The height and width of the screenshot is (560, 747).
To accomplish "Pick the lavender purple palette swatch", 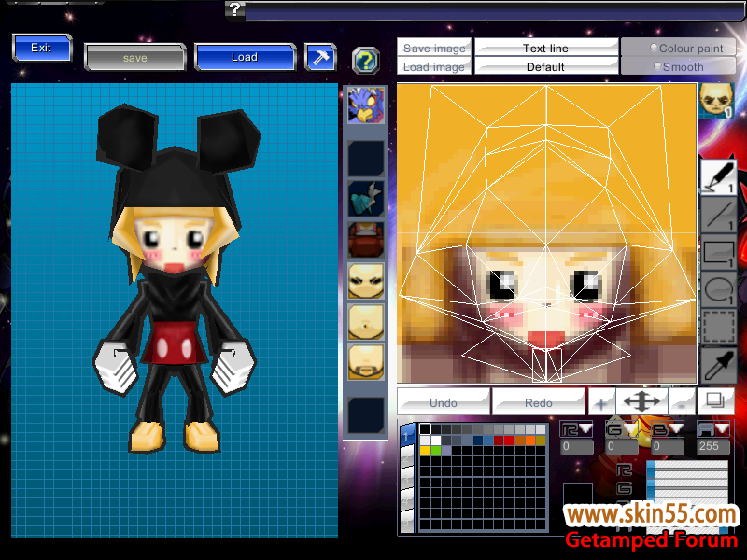I will [446, 451].
